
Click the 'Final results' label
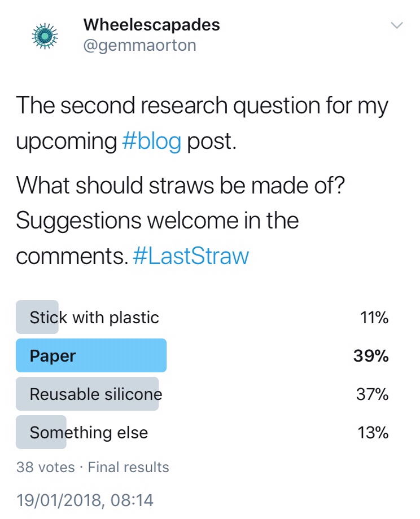(128, 467)
